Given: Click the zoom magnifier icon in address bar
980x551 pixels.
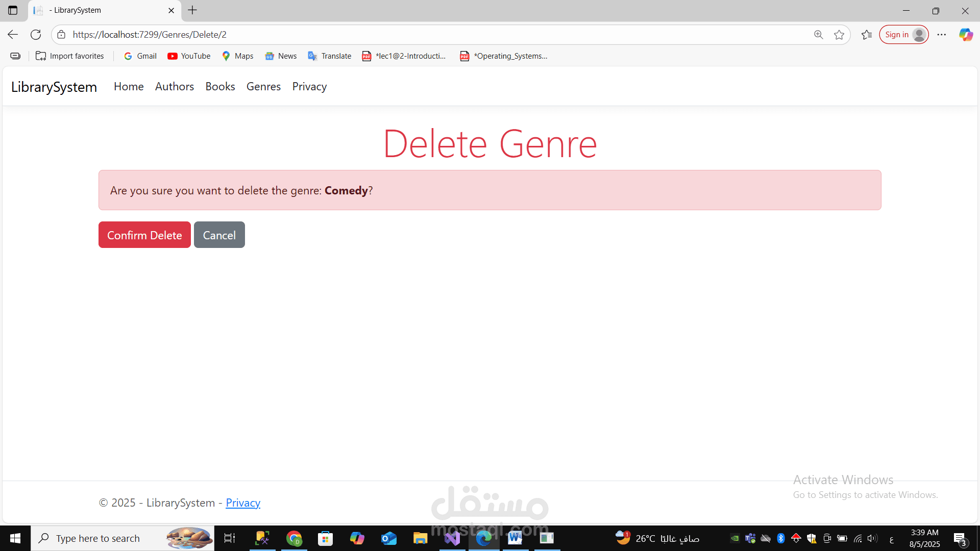Looking at the screenshot, I should tap(819, 35).
